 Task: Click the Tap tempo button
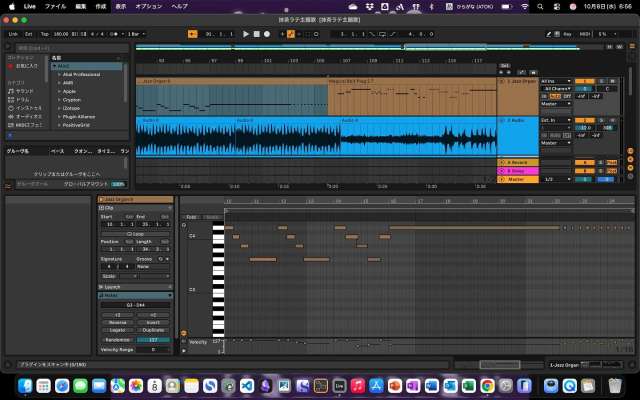[x=46, y=34]
